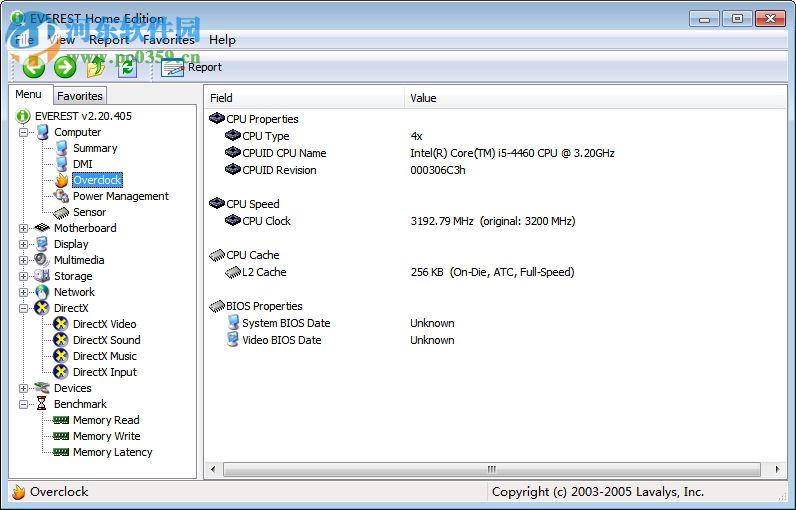This screenshot has width=796, height=510.
Task: Click the horizontal scrollbar thumb
Action: click(491, 469)
